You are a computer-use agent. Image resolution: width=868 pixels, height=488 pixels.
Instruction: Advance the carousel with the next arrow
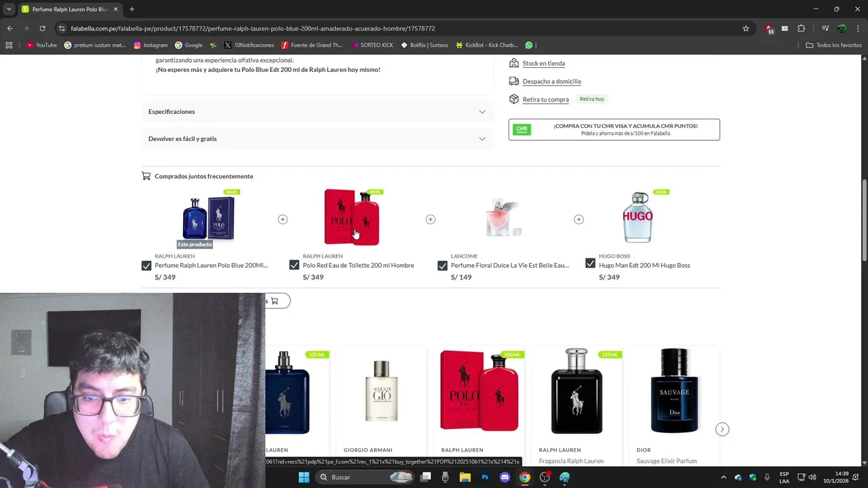722,429
